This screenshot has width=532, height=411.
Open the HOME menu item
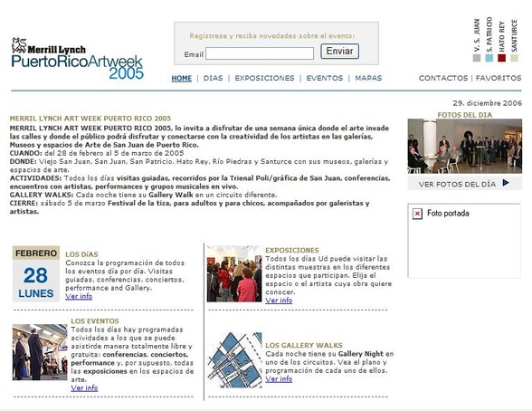(182, 78)
